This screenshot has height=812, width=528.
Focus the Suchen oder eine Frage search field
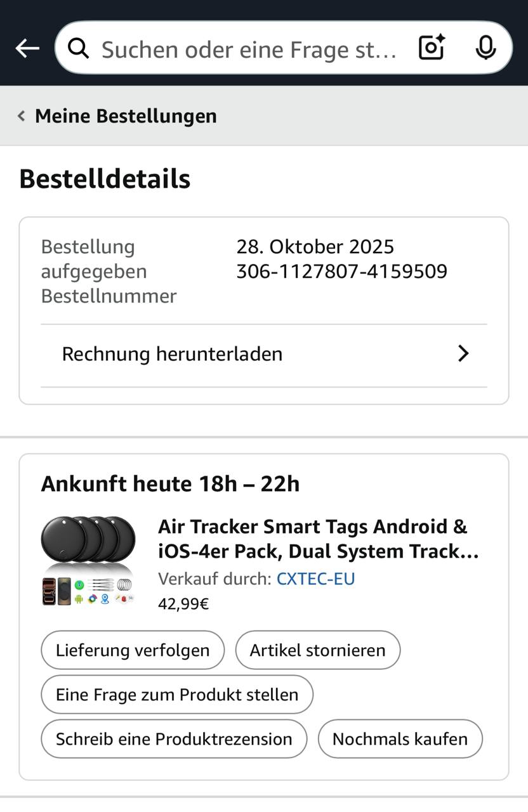[249, 49]
